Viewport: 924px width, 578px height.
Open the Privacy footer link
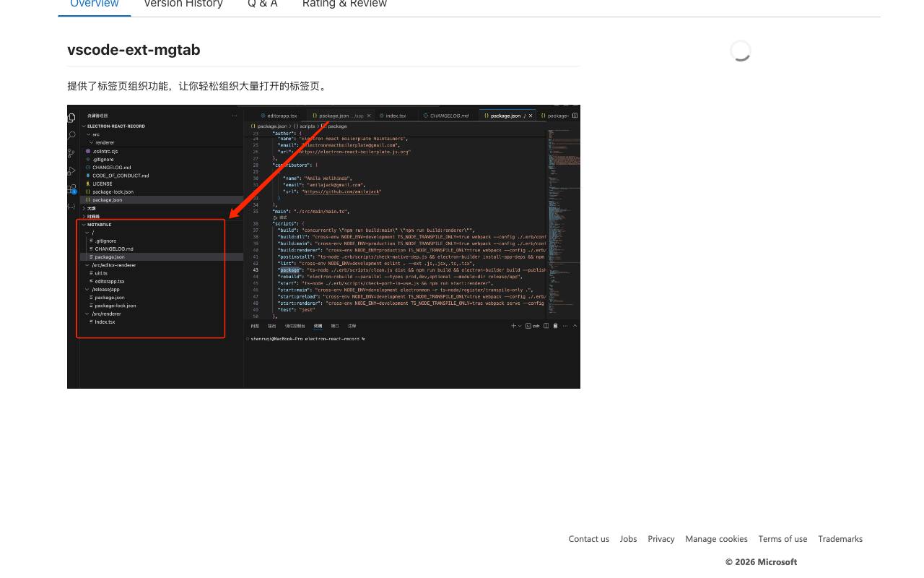click(661, 539)
